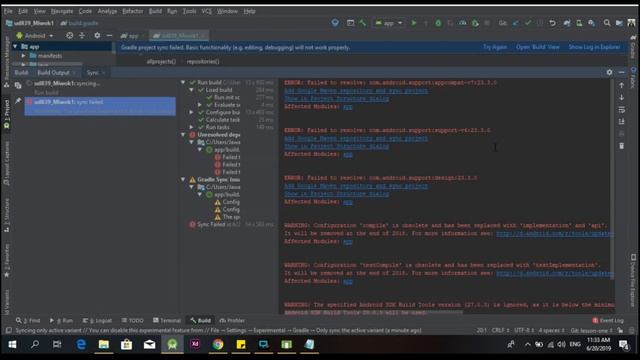This screenshot has width=640, height=360.
Task: Toggle soft-wrap icon in build output gutter
Action: click(x=621, y=110)
